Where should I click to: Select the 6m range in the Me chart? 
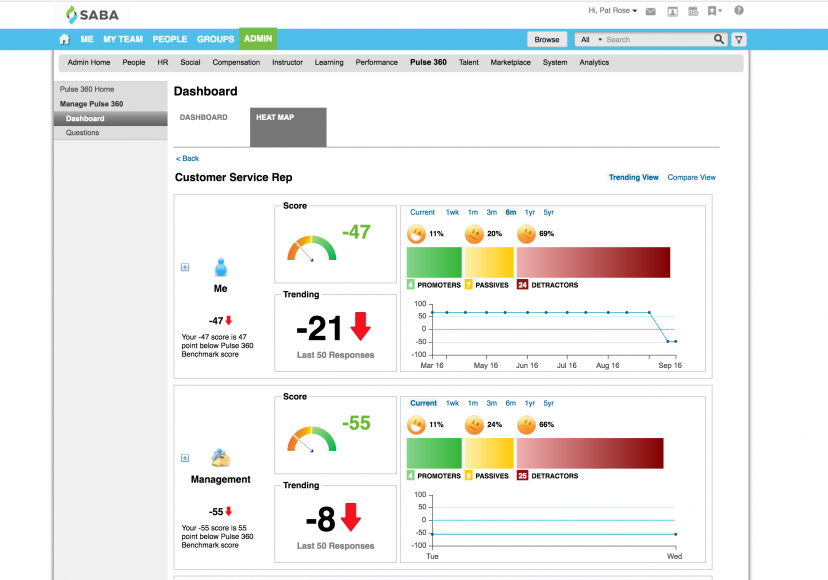pos(511,212)
